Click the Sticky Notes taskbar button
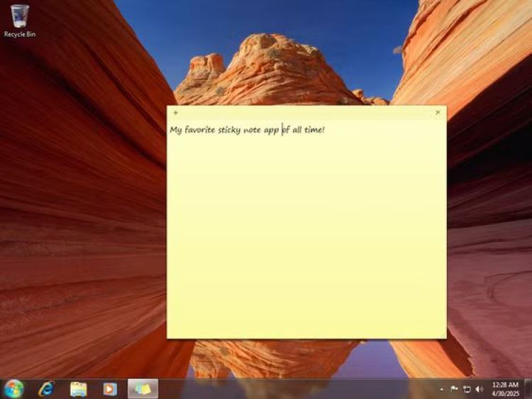The image size is (532, 399). 143,388
